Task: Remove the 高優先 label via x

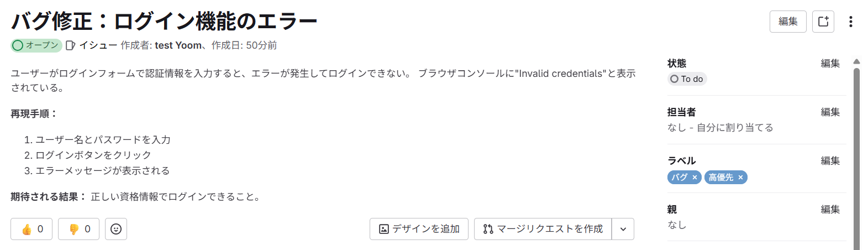Action: coord(740,178)
